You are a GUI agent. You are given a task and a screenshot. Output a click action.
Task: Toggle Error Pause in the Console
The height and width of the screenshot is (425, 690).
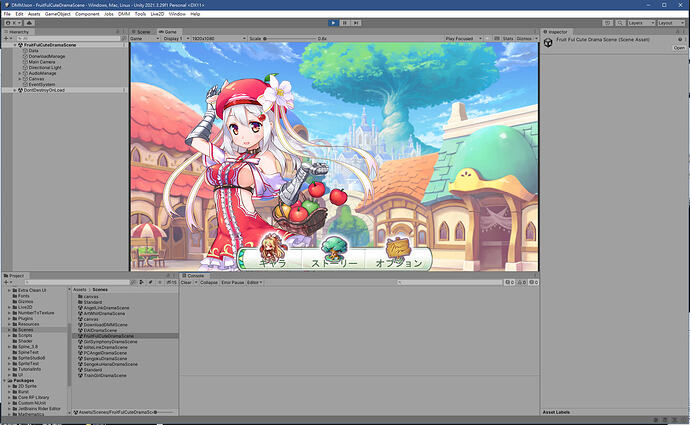[232, 282]
